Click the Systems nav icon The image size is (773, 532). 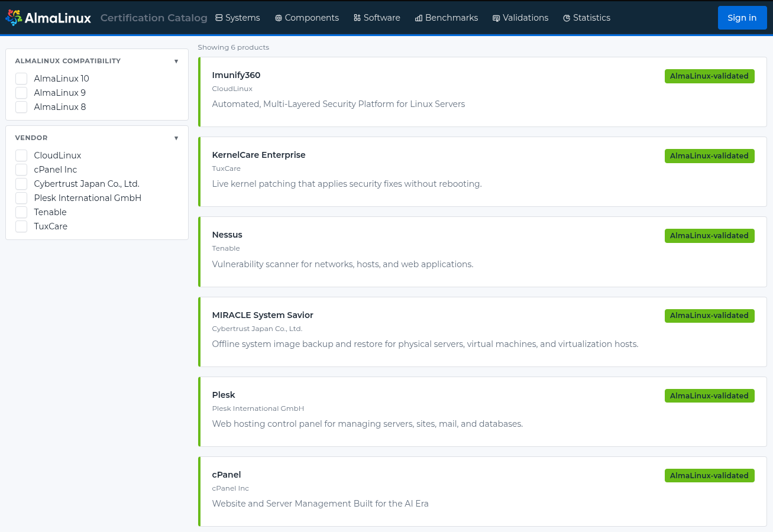(219, 18)
